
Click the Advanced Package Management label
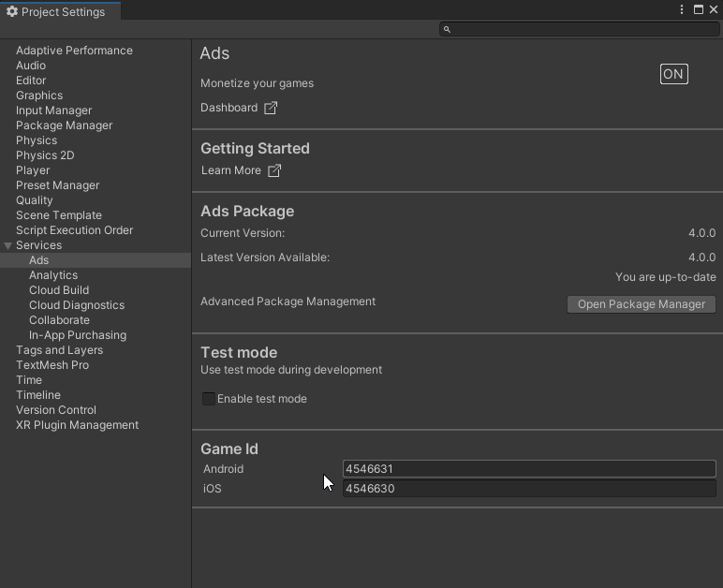click(x=288, y=301)
